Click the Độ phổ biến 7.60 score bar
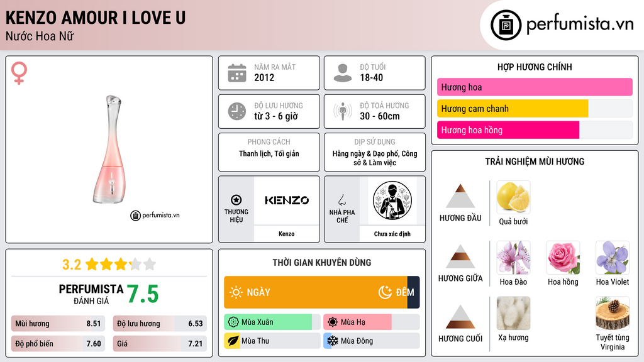Viewport: 644px width, 362px height. [58, 344]
